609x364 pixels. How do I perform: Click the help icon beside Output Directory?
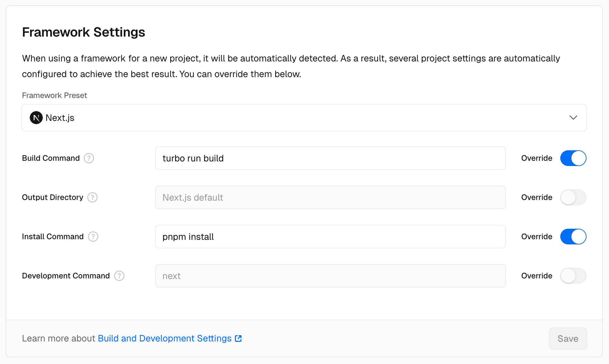(x=92, y=197)
